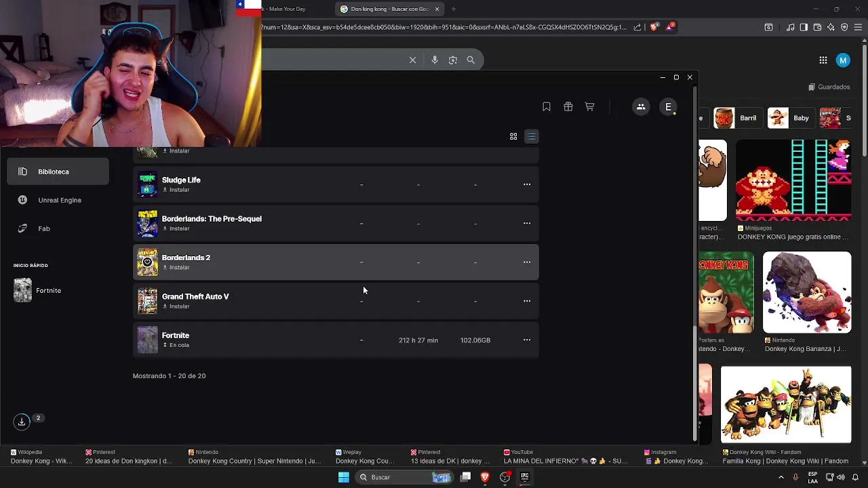Click Sludge Life cover thumbnail
The height and width of the screenshot is (488, 868).
pyautogui.click(x=147, y=184)
